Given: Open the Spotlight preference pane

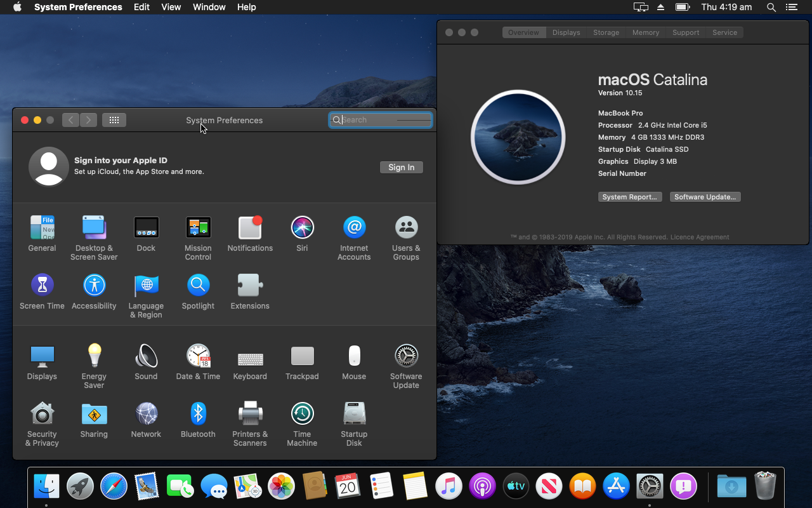Looking at the screenshot, I should click(x=198, y=284).
